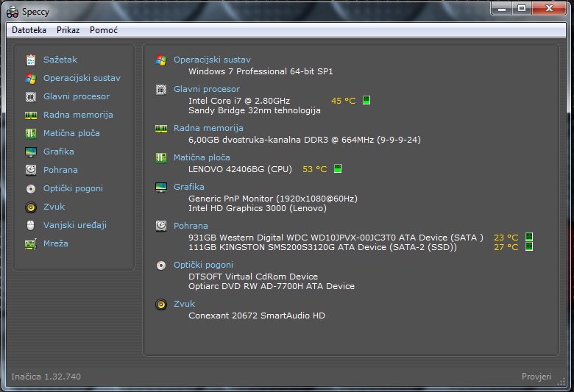Image resolution: width=574 pixels, height=392 pixels.
Task: Click the optical disc icon in sidebar
Action: point(31,188)
